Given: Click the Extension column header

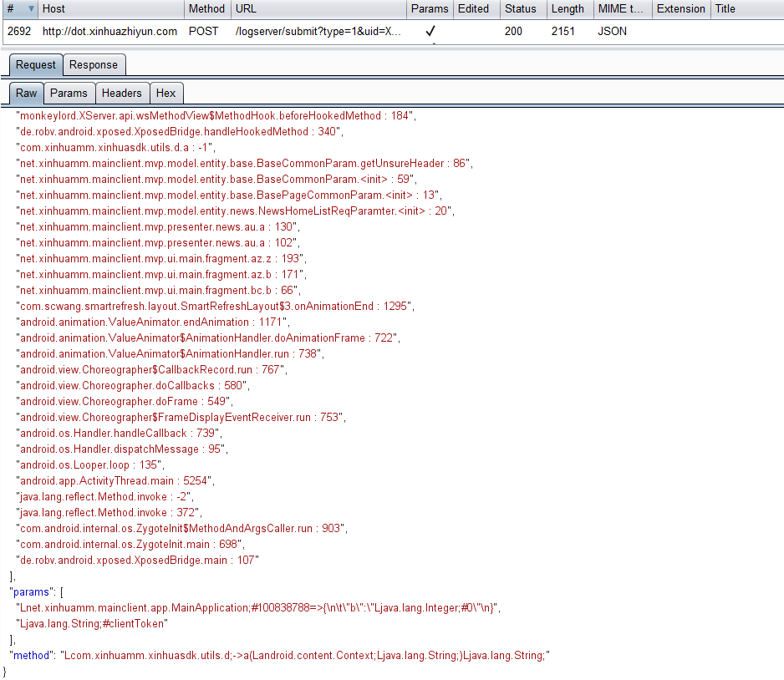Looking at the screenshot, I should click(x=681, y=9).
